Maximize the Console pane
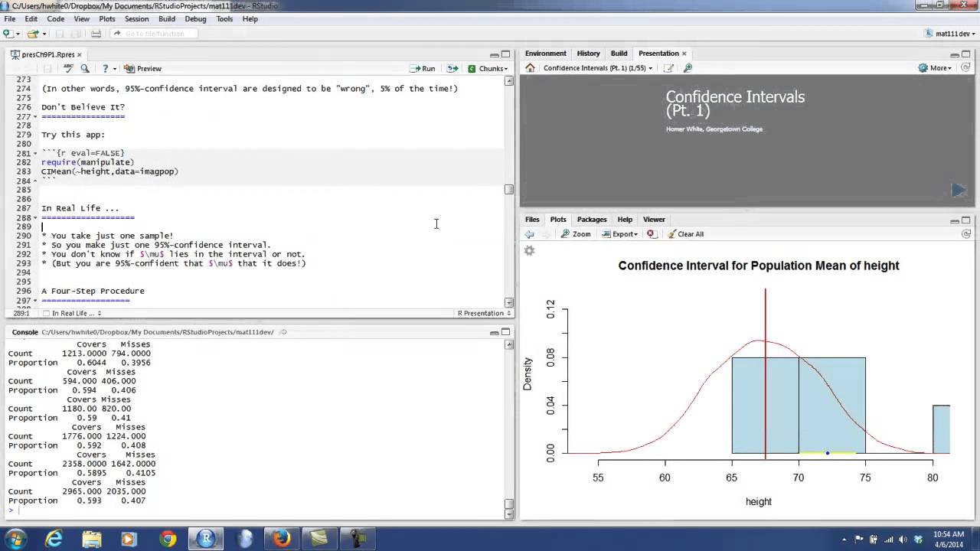The width and height of the screenshot is (980, 551). pos(505,332)
